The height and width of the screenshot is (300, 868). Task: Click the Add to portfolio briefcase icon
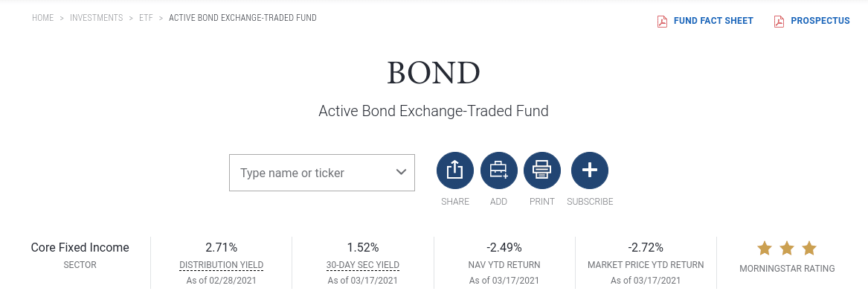pos(499,170)
